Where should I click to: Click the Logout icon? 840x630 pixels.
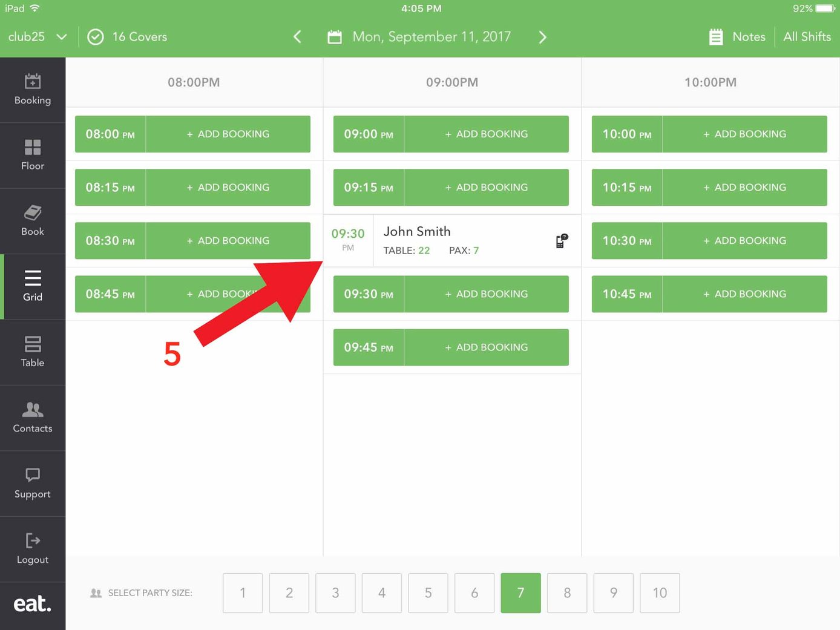33,549
